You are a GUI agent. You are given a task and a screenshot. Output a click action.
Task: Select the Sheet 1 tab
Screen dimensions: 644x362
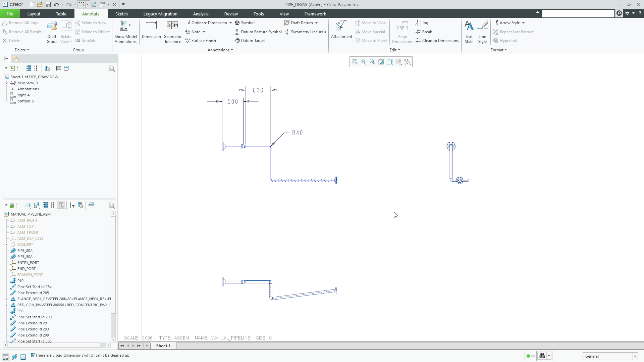163,346
